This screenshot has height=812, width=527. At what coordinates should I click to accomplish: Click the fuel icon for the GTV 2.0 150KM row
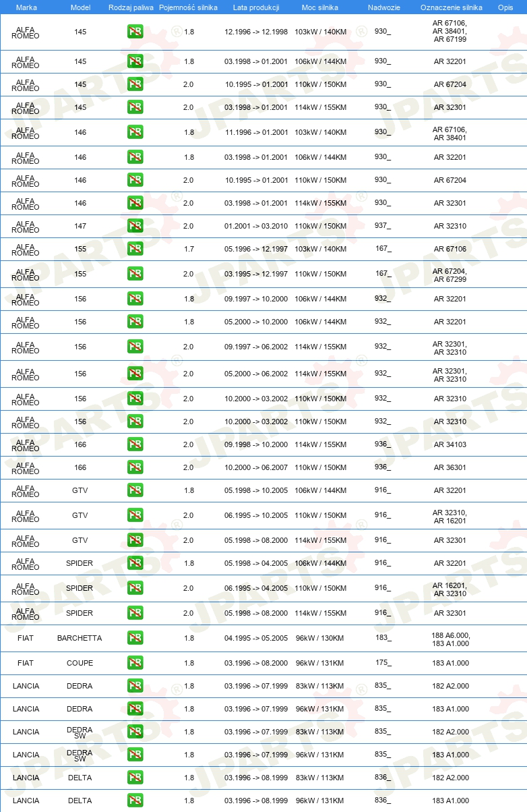[x=135, y=515]
